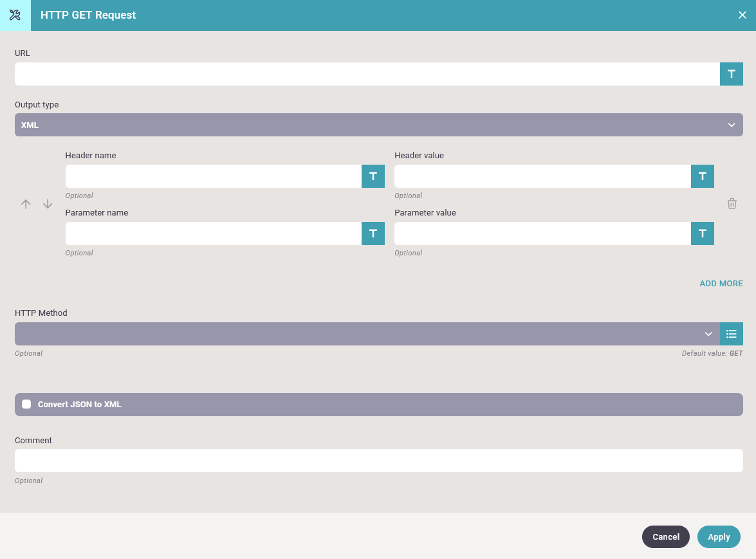The image size is (756, 559).
Task: Click the T icon beside Header value
Action: pyautogui.click(x=702, y=176)
